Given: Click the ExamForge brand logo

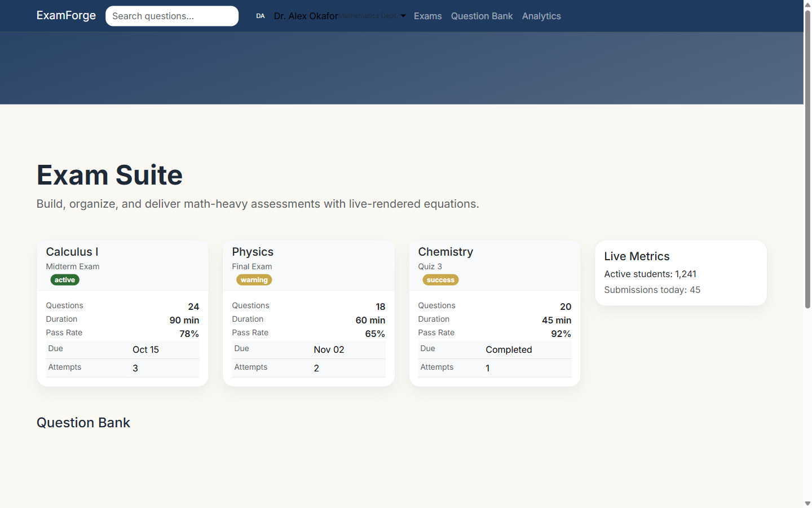Looking at the screenshot, I should (x=66, y=15).
